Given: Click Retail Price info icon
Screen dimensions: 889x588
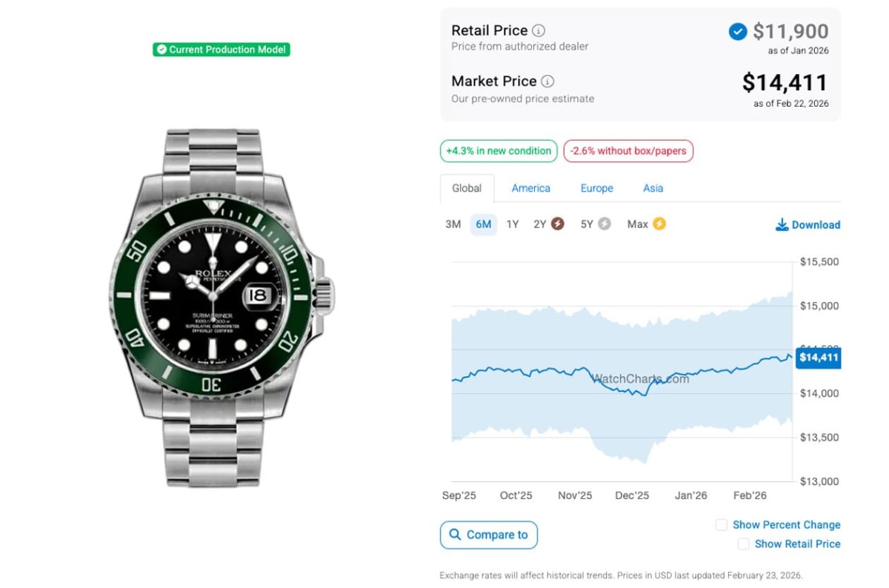Looking at the screenshot, I should 539,31.
